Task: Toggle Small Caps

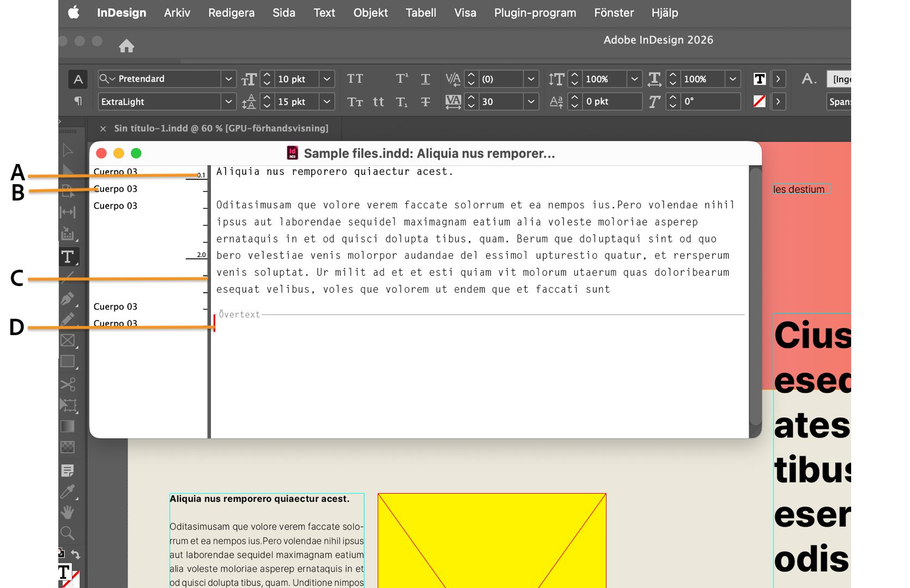Action: tap(355, 102)
